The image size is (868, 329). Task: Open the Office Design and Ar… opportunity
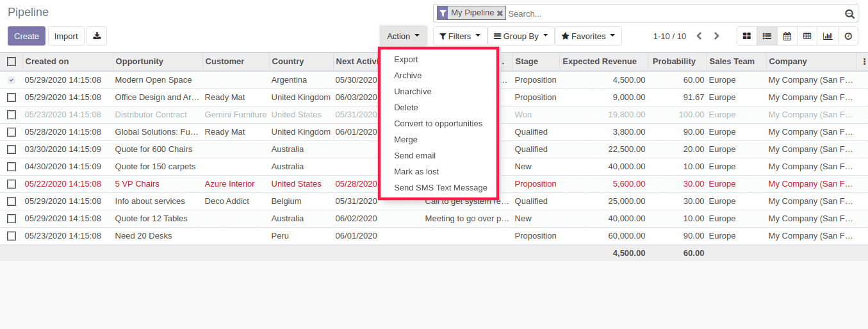157,97
